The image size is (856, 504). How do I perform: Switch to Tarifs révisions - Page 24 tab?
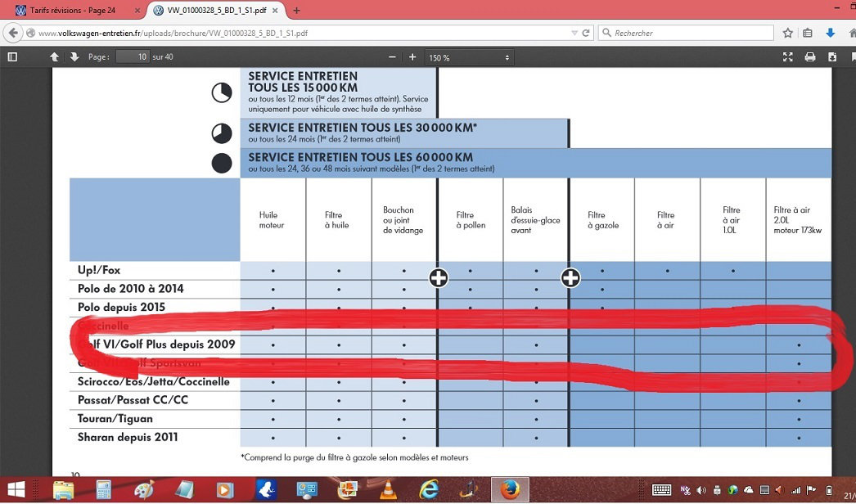(74, 11)
